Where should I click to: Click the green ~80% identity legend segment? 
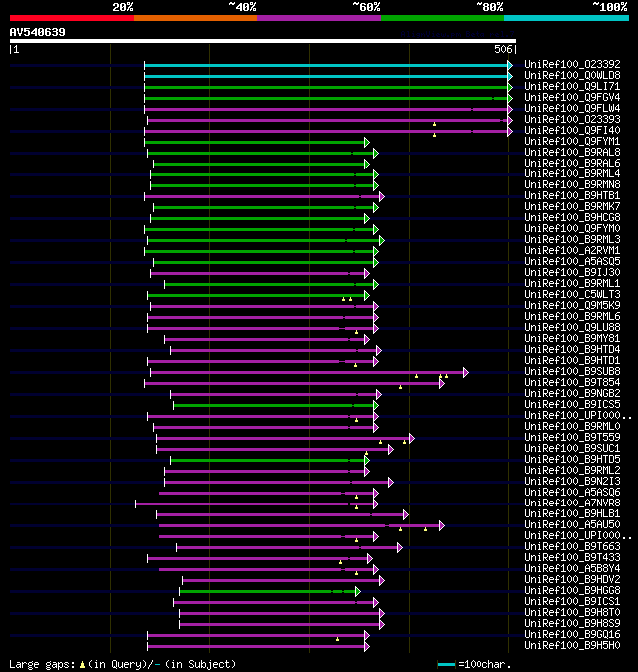coord(443,18)
